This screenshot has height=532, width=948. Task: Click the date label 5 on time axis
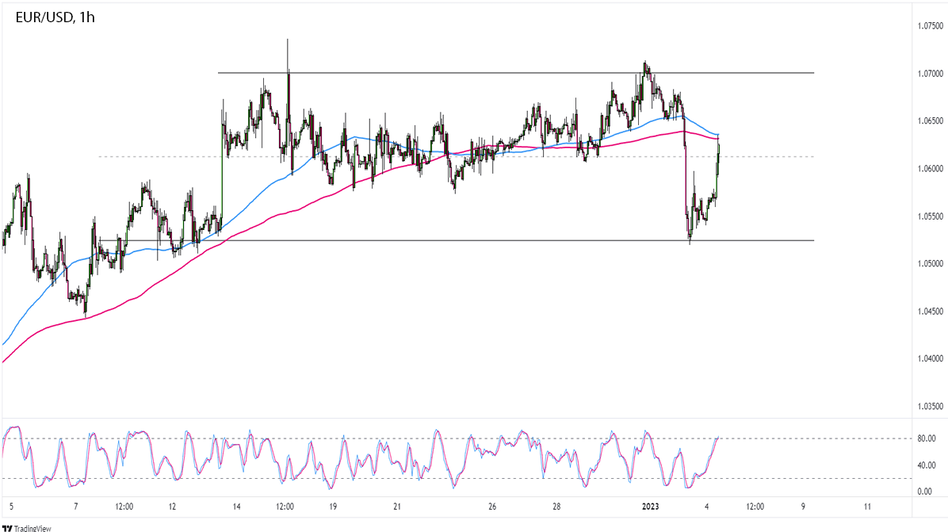tap(11, 507)
